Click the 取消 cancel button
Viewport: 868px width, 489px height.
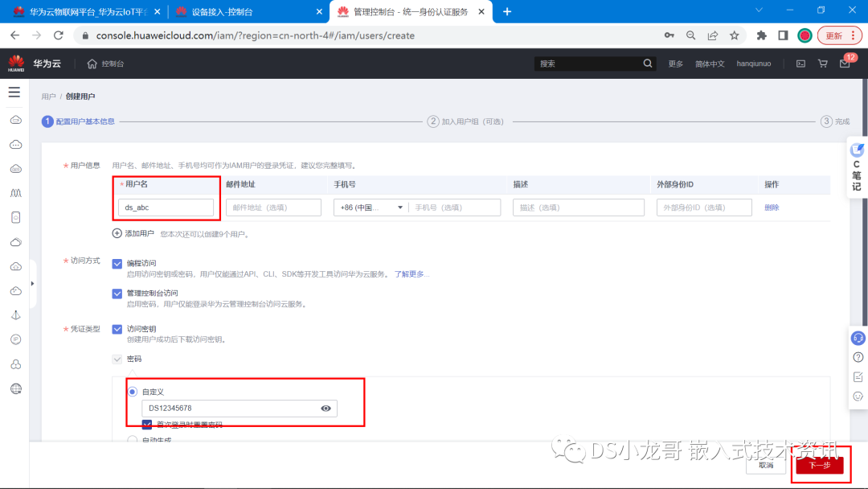click(x=766, y=465)
